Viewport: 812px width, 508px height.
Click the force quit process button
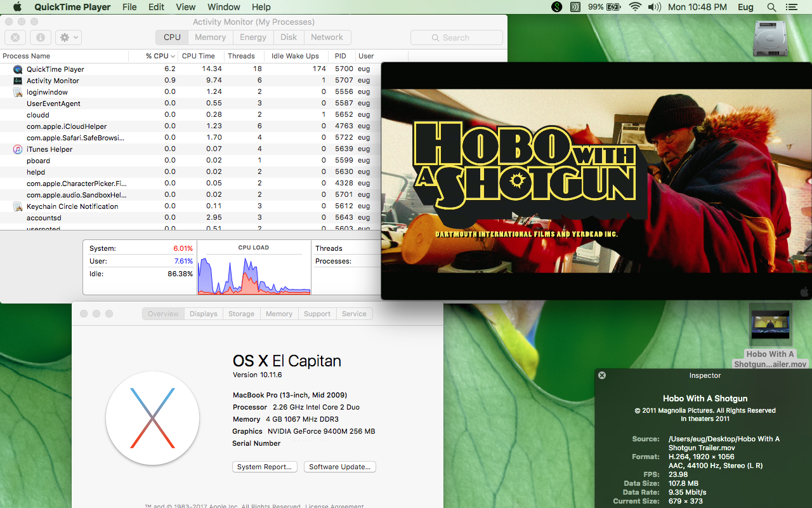[x=15, y=37]
